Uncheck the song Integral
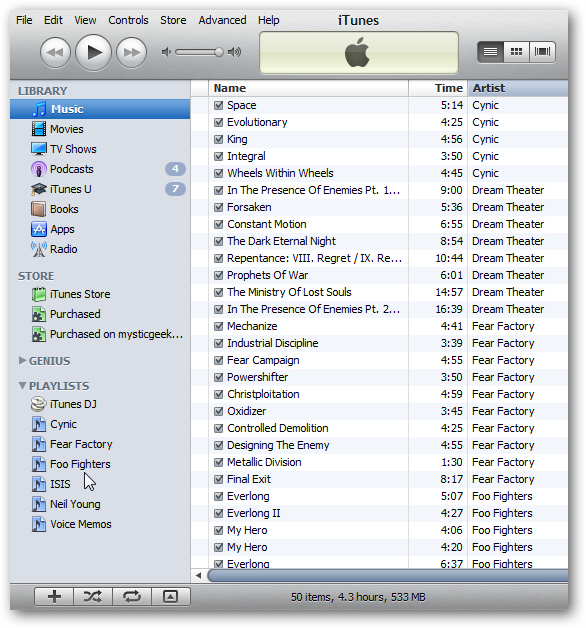This screenshot has width=586, height=628. coord(218,156)
